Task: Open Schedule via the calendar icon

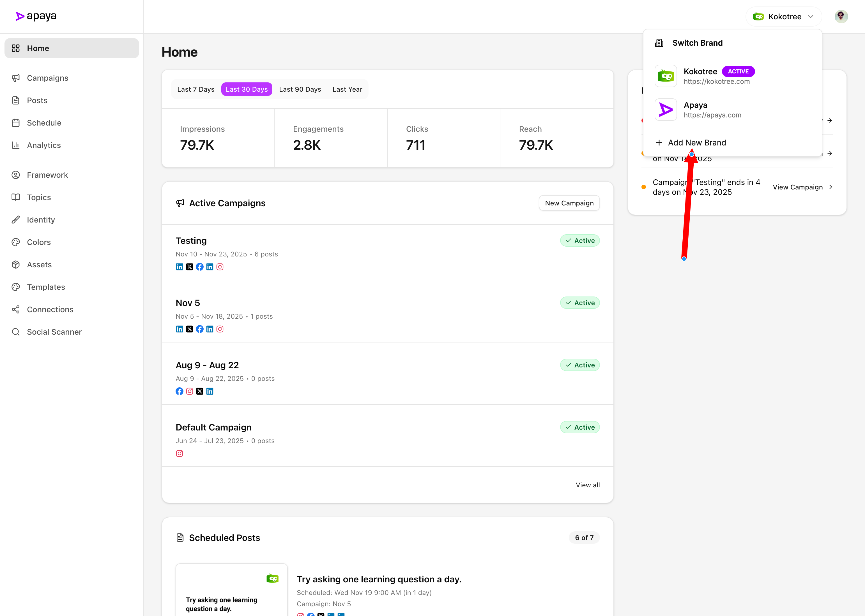Action: tap(15, 123)
